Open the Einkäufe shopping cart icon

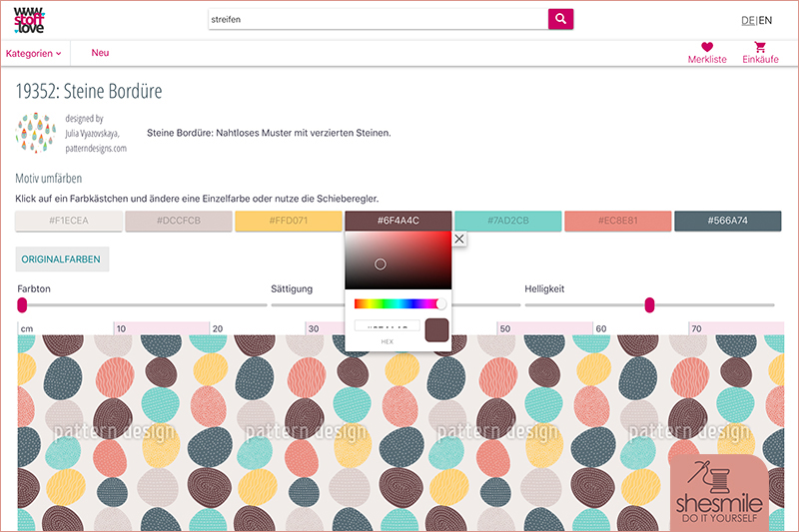(760, 47)
